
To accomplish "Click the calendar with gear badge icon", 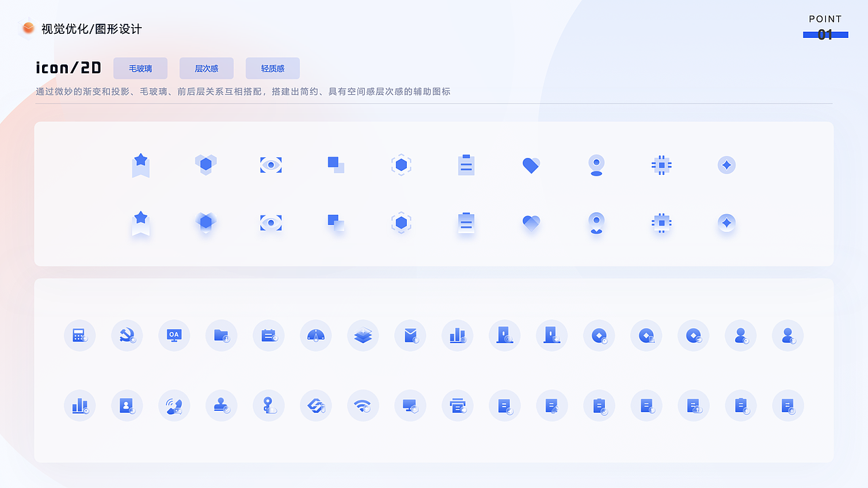I will [x=269, y=335].
